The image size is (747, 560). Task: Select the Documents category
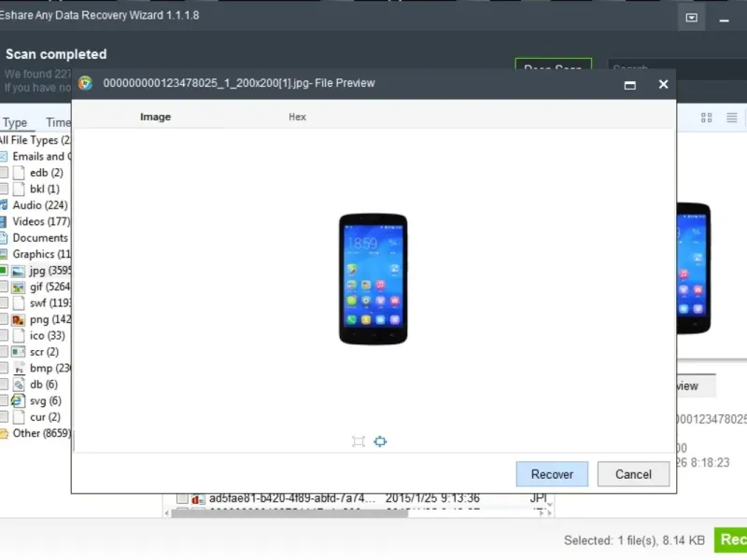[x=35, y=238]
